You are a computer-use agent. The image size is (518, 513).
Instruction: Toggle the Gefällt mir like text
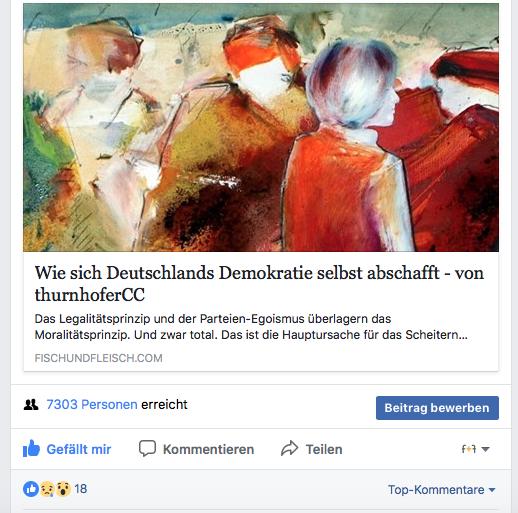[x=79, y=449]
